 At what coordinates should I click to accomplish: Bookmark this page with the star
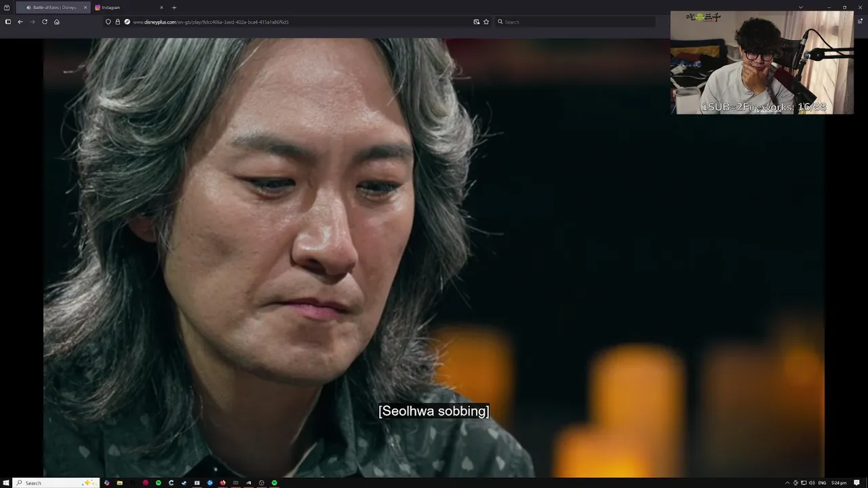(x=486, y=22)
